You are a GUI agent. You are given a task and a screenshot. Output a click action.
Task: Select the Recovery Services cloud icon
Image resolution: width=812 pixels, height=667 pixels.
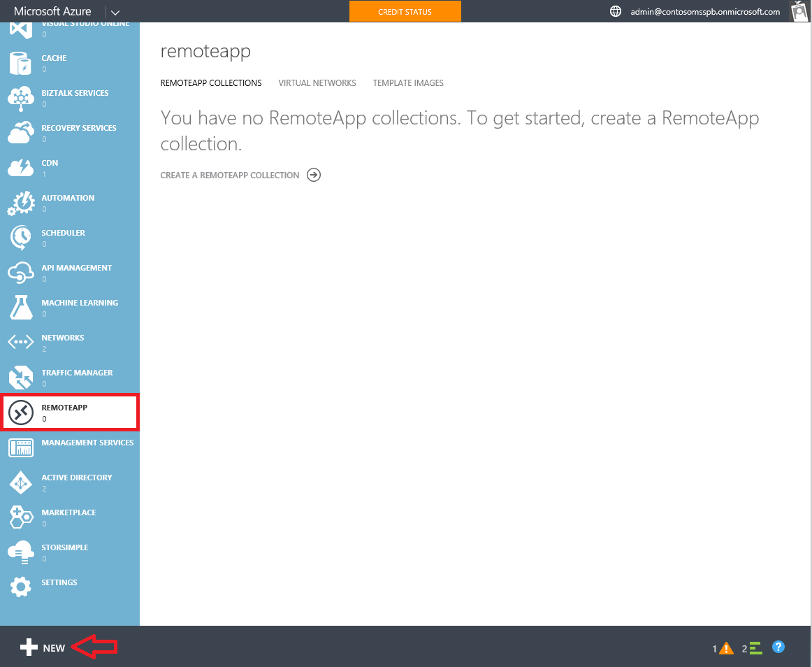[21, 133]
